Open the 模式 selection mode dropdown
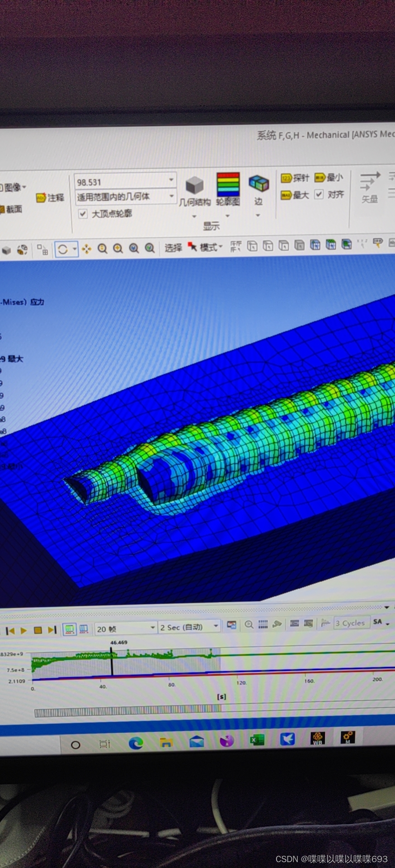 pos(206,247)
